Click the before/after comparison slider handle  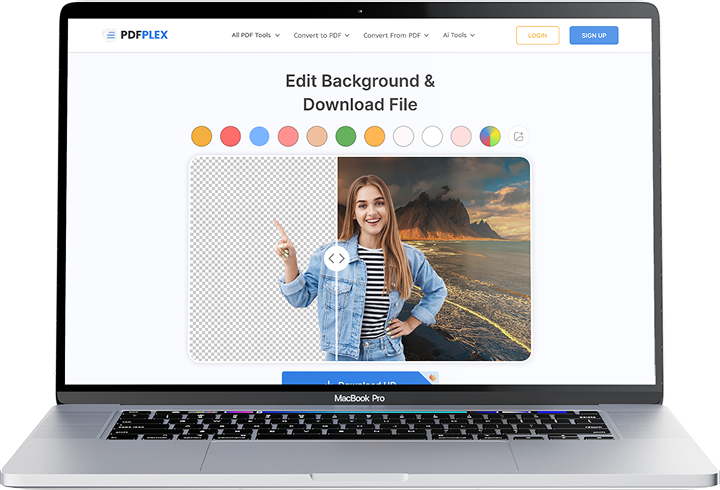click(337, 258)
